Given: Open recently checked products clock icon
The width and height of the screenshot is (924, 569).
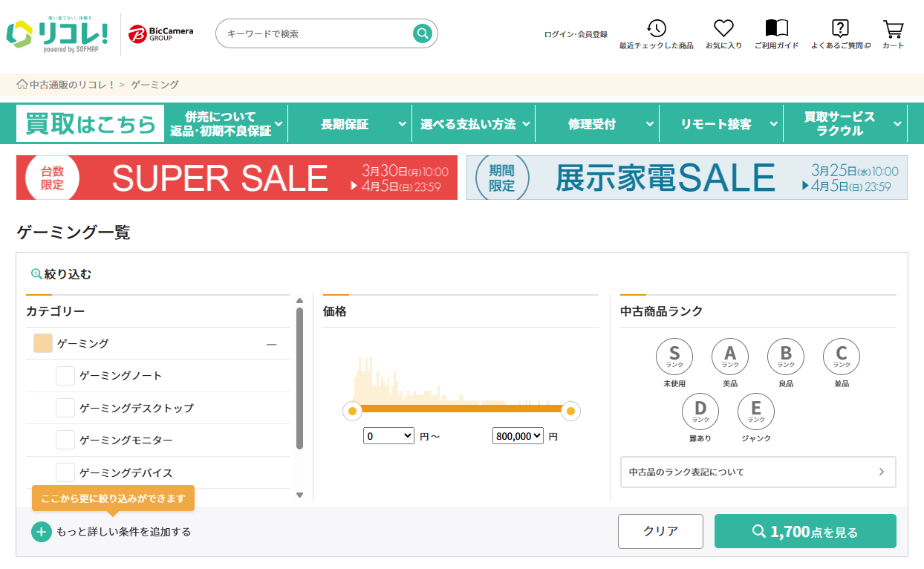Looking at the screenshot, I should [656, 29].
